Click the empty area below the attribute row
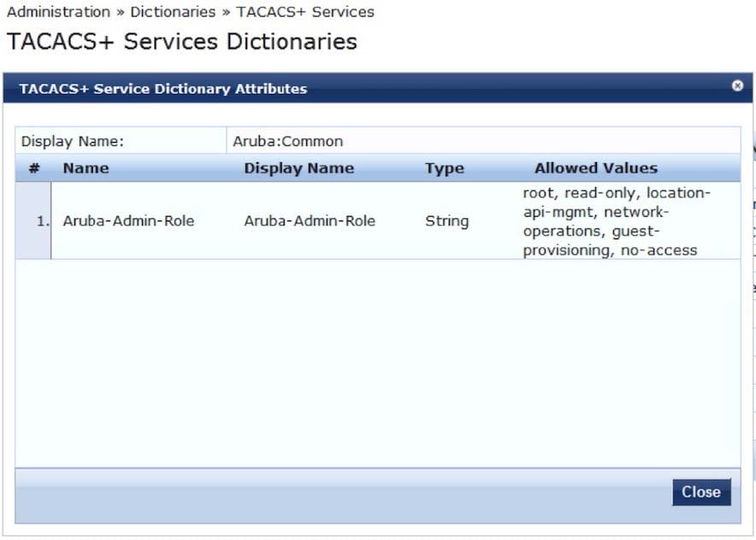Viewport: 756px width, 540px height. pos(376,359)
